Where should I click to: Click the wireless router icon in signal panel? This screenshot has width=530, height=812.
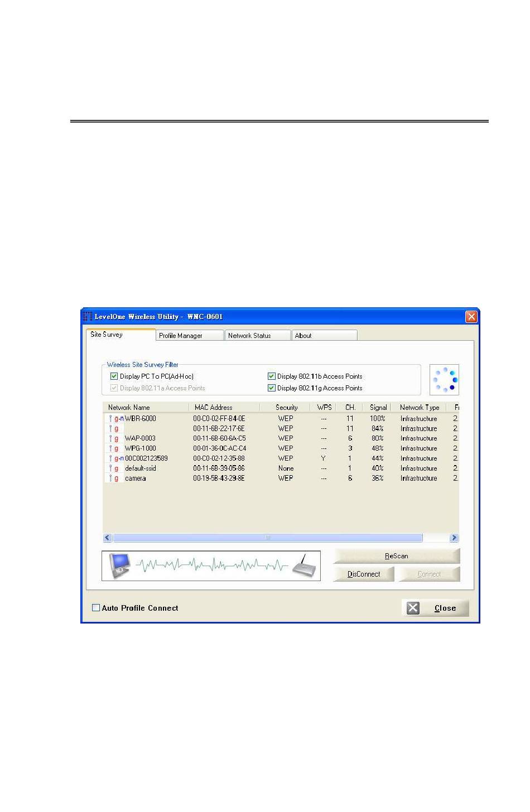point(305,565)
